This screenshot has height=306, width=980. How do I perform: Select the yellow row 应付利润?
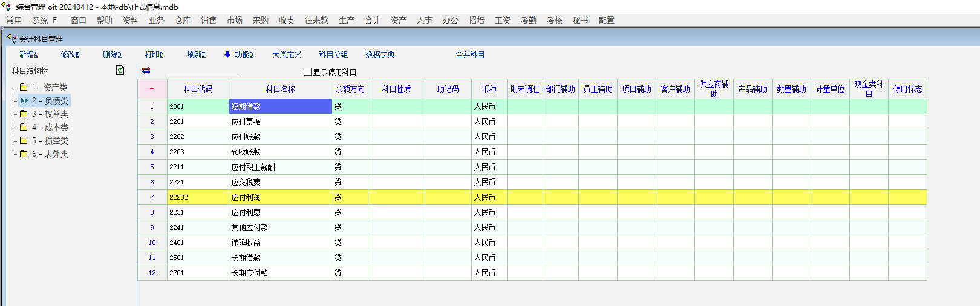click(x=279, y=197)
